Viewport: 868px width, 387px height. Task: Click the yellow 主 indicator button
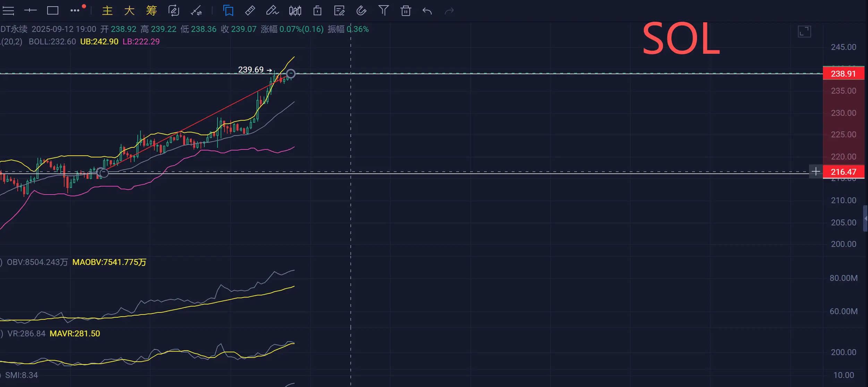pos(108,11)
